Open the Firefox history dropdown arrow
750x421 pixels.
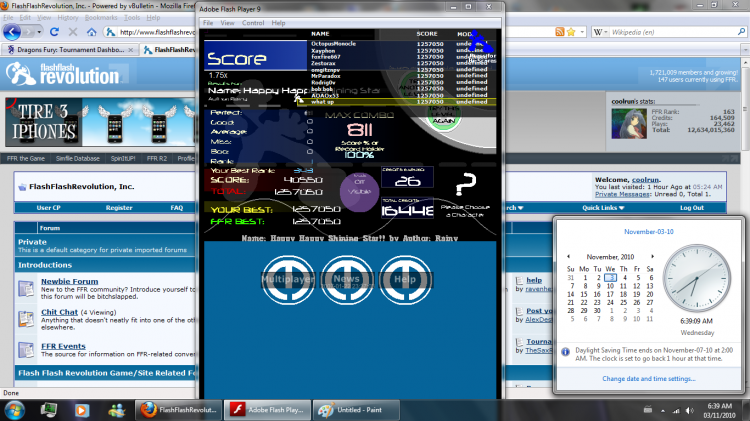[x=39, y=32]
